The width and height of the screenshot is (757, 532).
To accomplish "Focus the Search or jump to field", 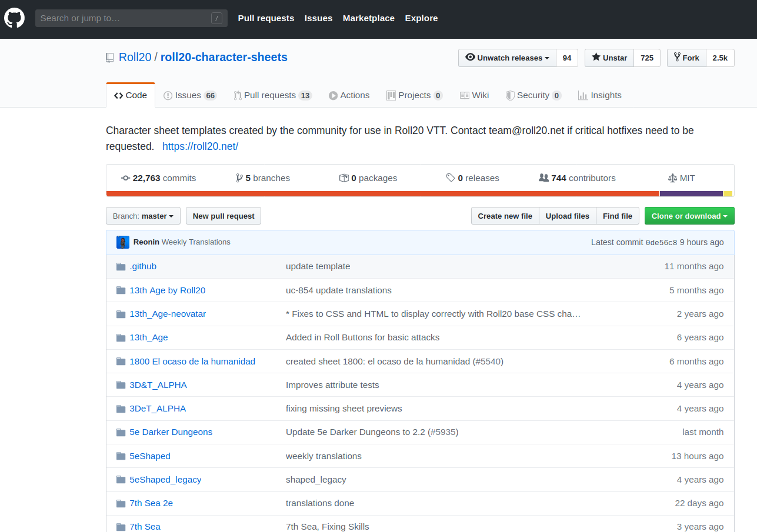I will click(x=131, y=18).
